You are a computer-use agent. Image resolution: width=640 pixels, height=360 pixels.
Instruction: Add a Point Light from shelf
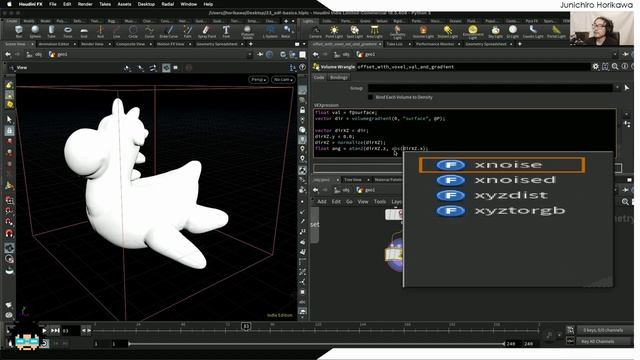point(334,31)
